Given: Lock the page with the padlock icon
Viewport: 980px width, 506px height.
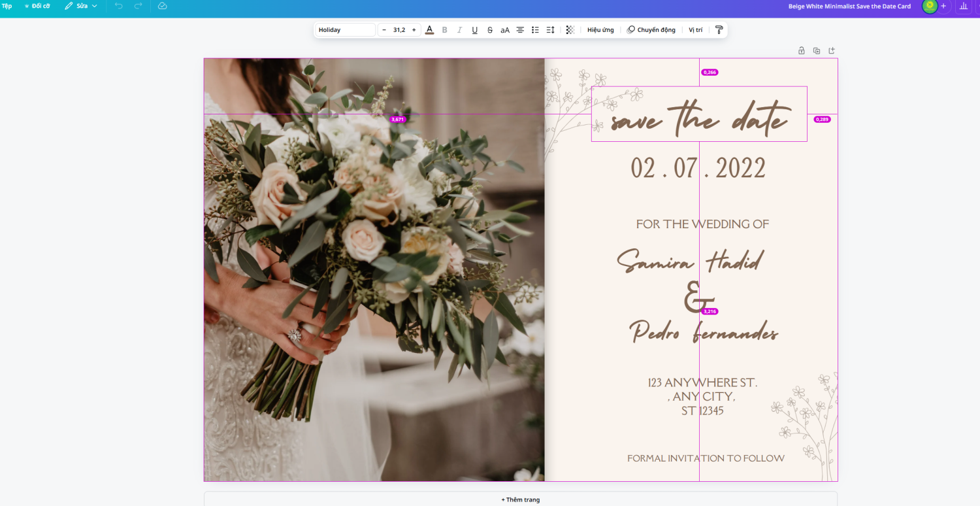Looking at the screenshot, I should point(802,50).
